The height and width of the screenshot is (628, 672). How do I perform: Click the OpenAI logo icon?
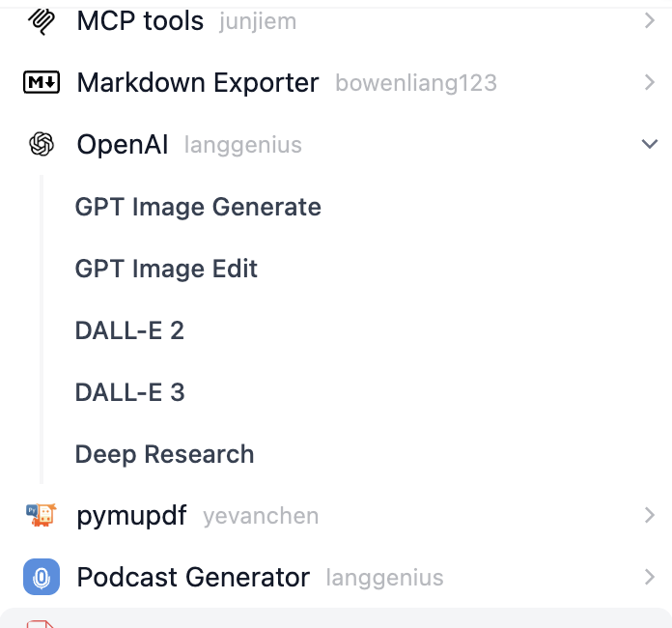tap(41, 145)
